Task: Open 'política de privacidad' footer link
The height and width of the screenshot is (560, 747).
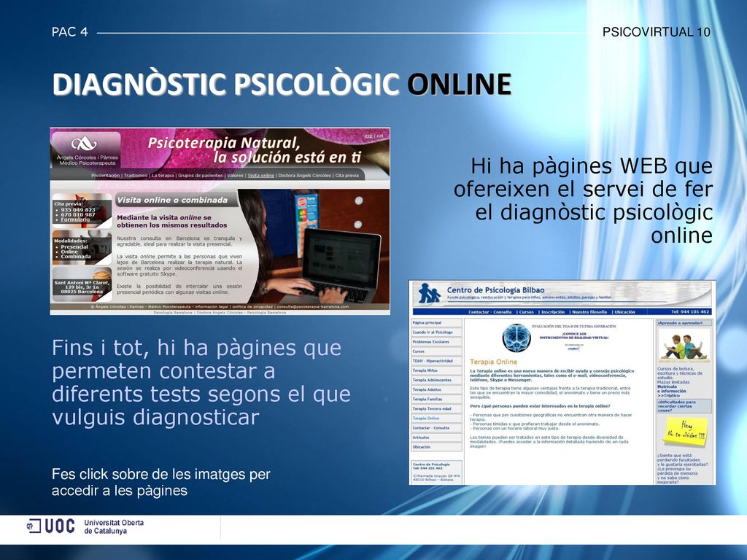Action: pos(252,307)
